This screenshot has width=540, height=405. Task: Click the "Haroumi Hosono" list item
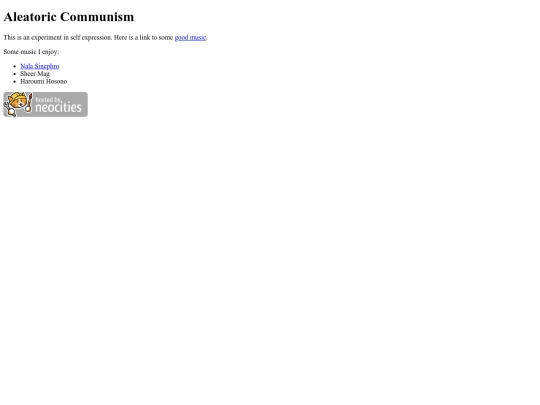click(x=44, y=82)
